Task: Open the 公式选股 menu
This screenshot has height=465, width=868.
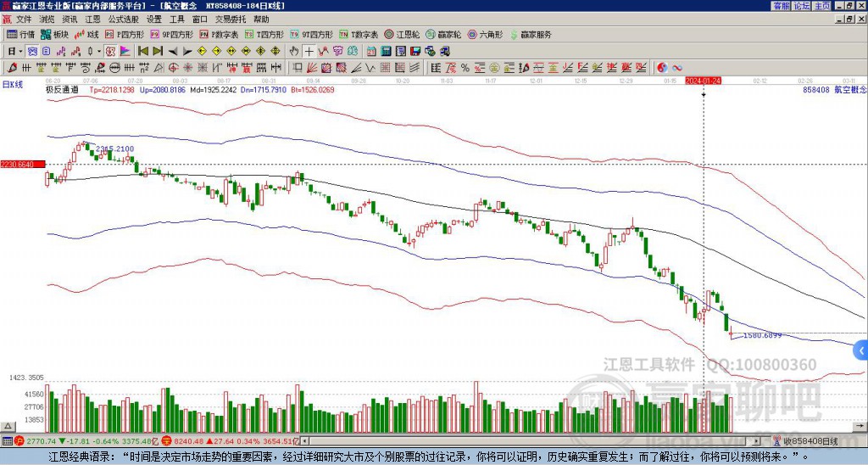Action: 124,20
